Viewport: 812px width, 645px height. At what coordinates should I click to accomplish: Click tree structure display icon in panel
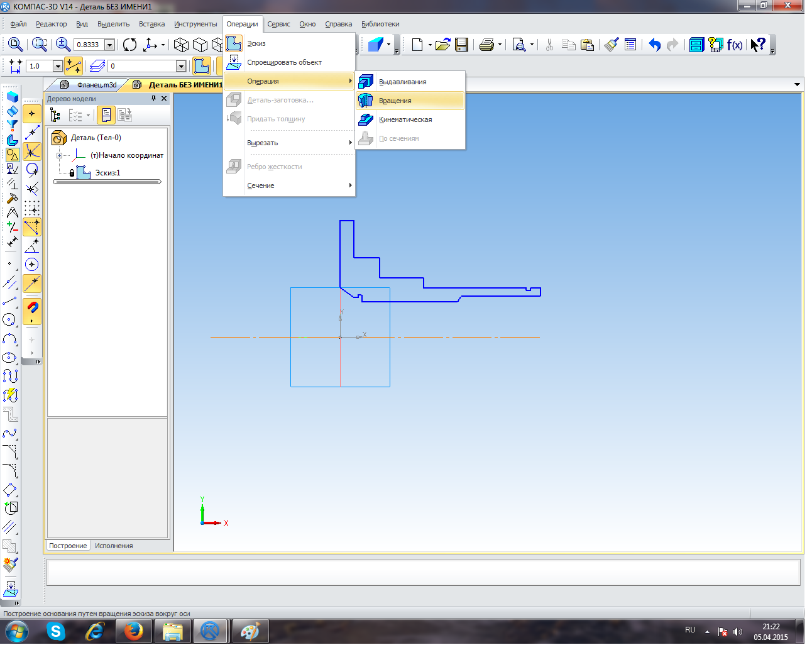pyautogui.click(x=55, y=115)
